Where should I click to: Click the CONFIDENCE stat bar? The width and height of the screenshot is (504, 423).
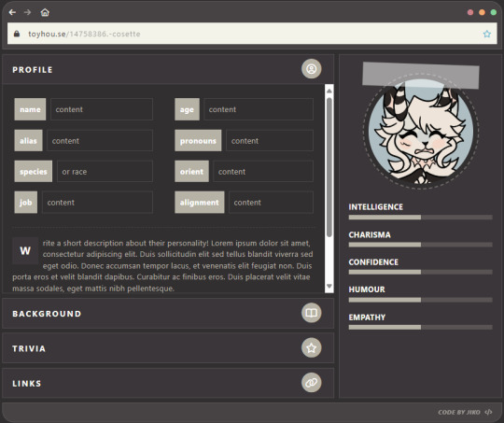[x=420, y=272]
